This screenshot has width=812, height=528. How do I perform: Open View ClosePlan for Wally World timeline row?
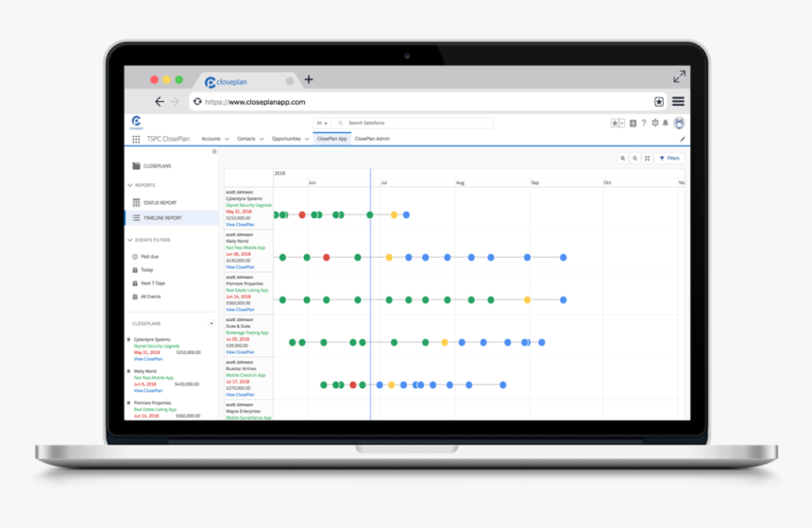click(240, 267)
